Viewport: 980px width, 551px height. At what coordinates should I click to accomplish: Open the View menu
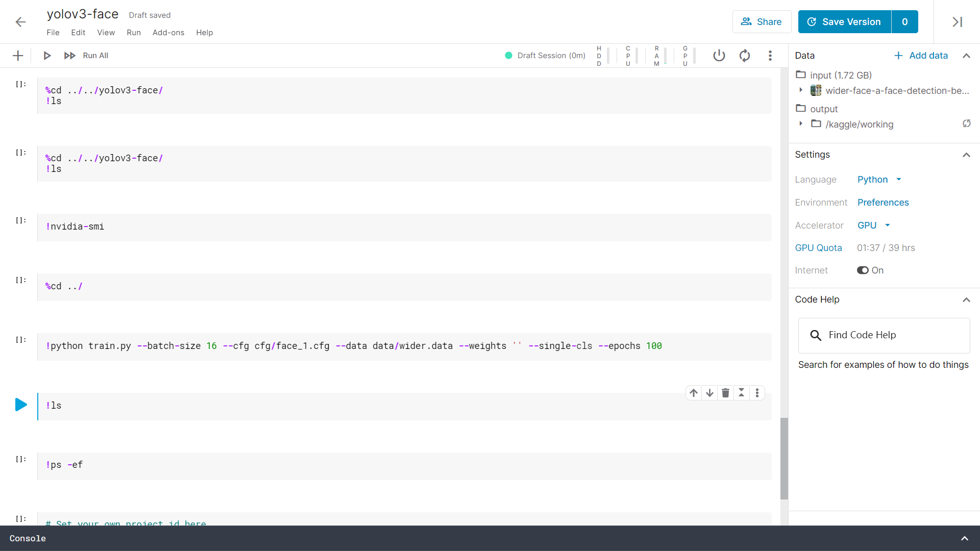click(x=106, y=33)
